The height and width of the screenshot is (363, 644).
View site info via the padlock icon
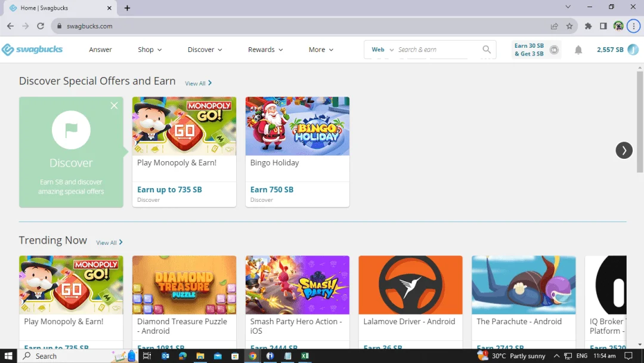coord(59,26)
